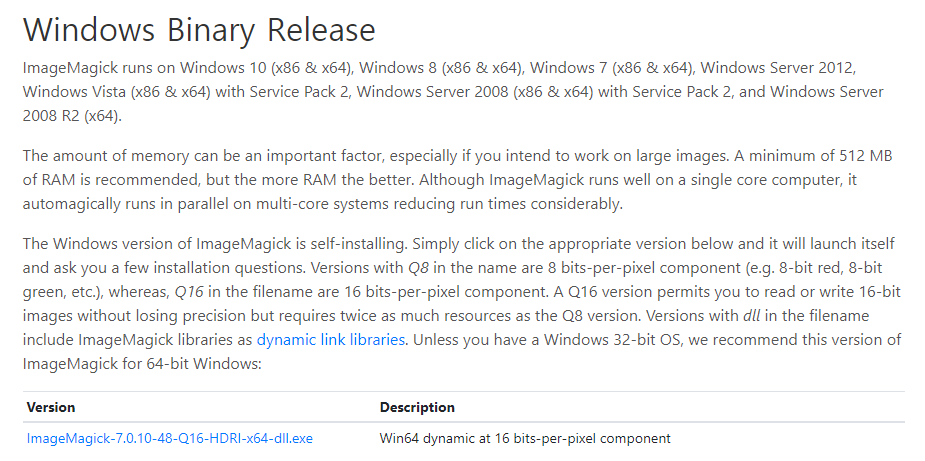Click the text 'ImageMagick runs on Windows 10'
The image size is (925, 461).
[x=145, y=68]
